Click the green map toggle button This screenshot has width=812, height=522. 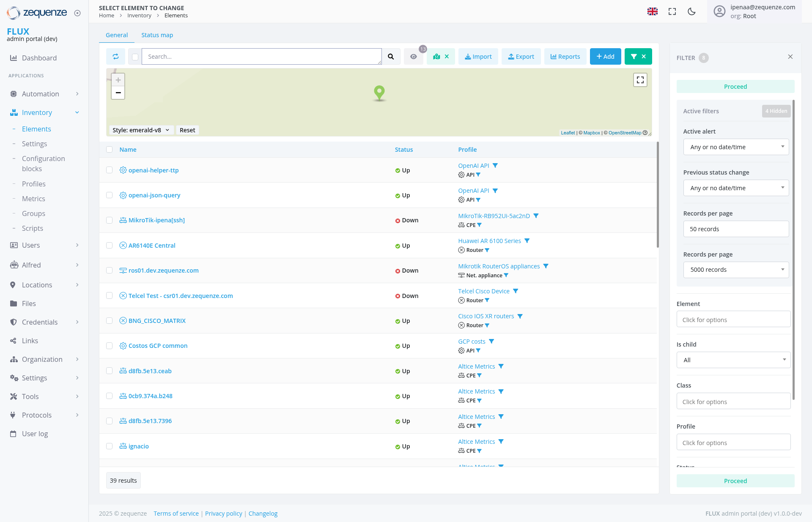click(441, 57)
